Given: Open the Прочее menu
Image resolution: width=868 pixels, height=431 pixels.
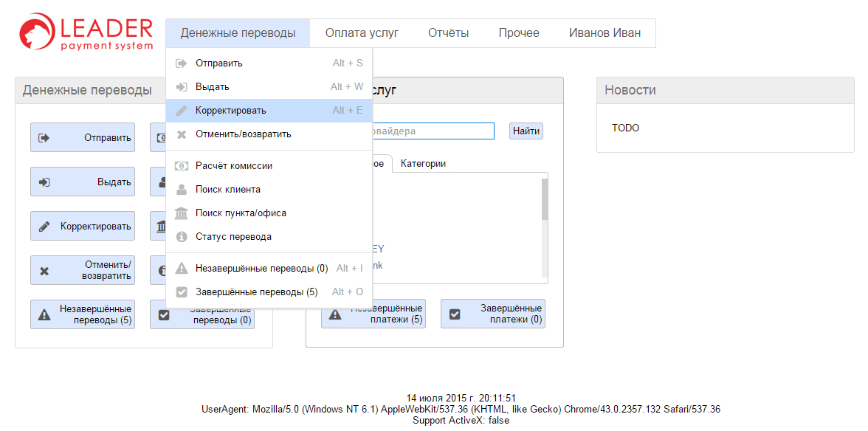Looking at the screenshot, I should [x=518, y=33].
